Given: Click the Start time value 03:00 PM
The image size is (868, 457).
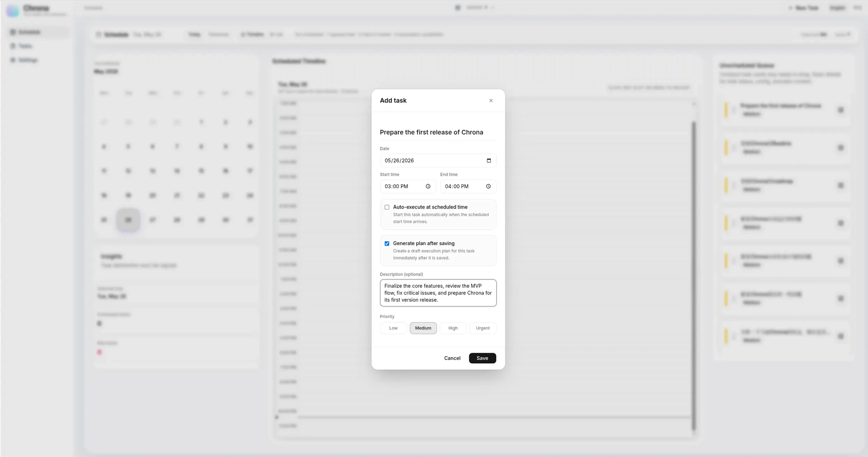Looking at the screenshot, I should 396,186.
